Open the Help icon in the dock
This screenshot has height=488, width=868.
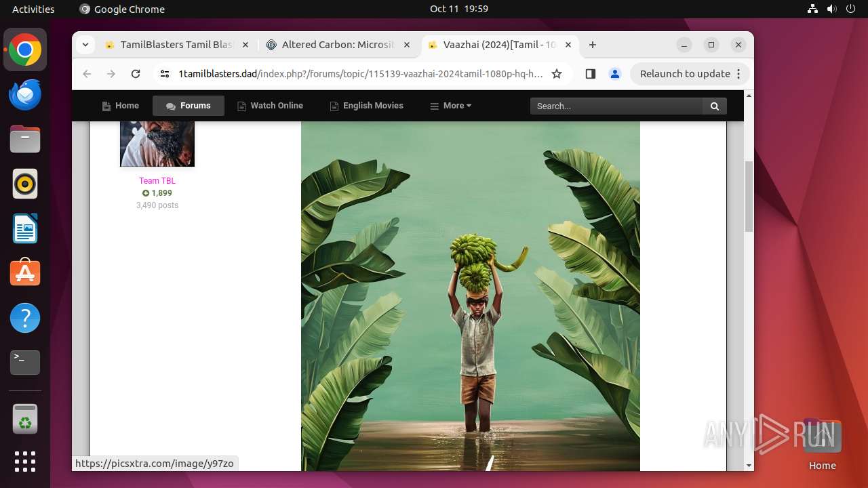[x=25, y=318]
